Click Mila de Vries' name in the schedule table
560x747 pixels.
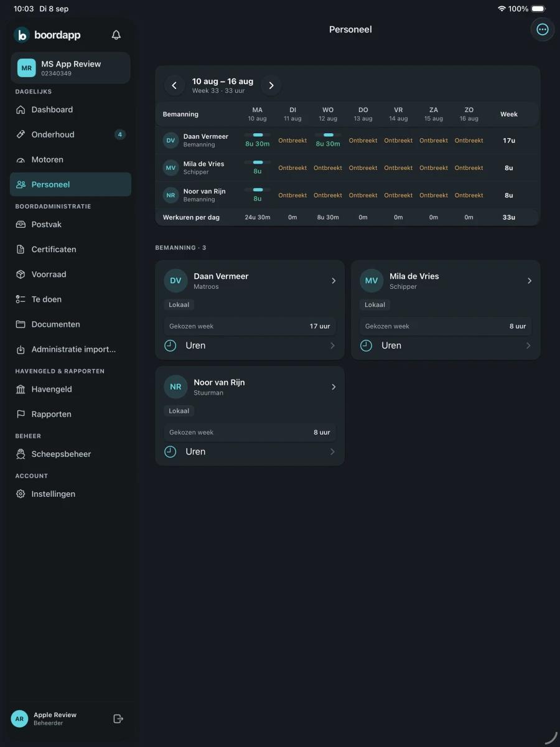(204, 164)
